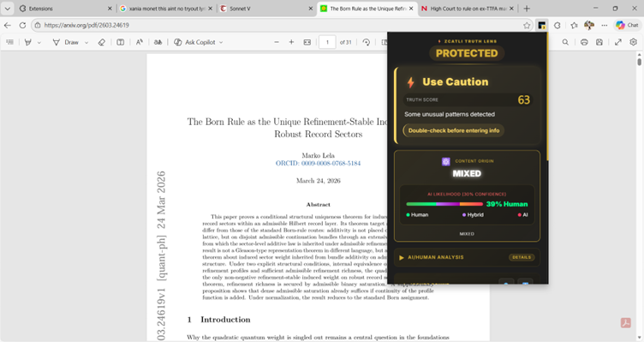
Task: Expand Draw tool options arrow
Action: click(86, 42)
